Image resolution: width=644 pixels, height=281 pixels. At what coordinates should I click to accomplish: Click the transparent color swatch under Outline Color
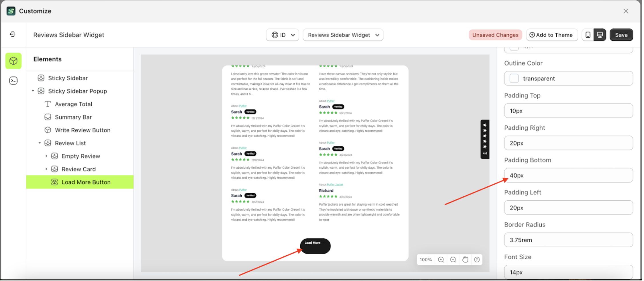(x=514, y=78)
